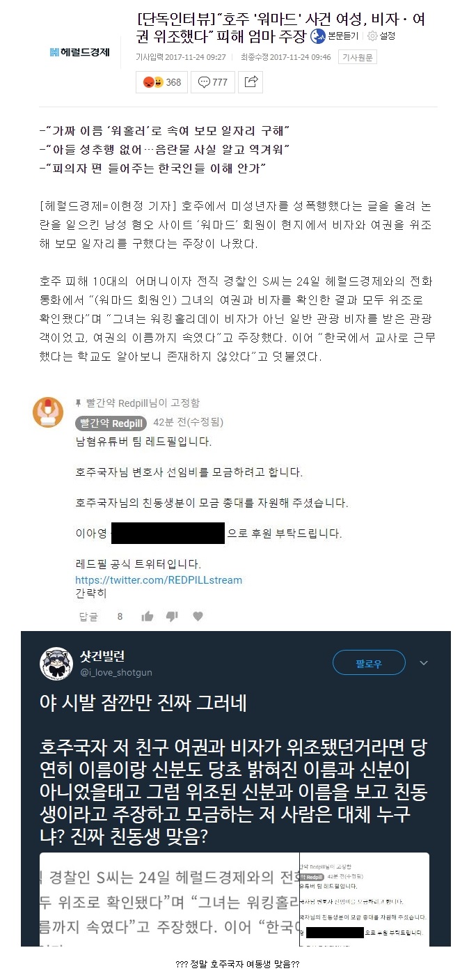Click the 빨간약 Redpill avatar
The width and height of the screenshot is (469, 980).
[48, 412]
